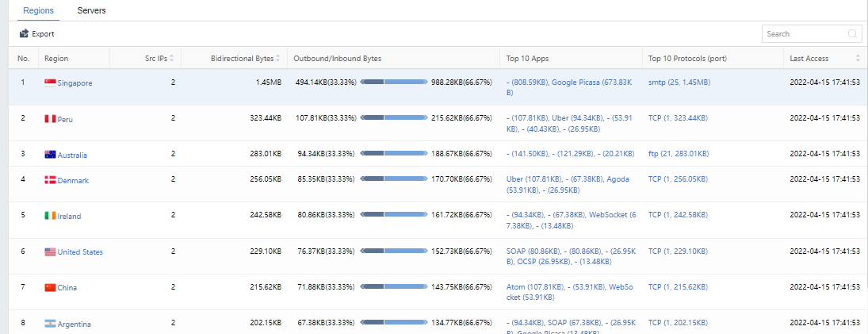Click 76.37KB(33.33%) outbound value
The image size is (868, 334).
326,251
